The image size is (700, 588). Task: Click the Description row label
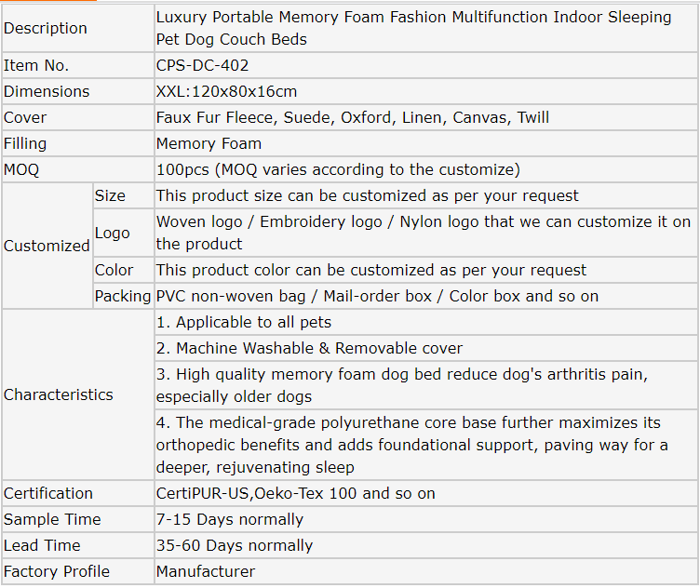tap(46, 28)
